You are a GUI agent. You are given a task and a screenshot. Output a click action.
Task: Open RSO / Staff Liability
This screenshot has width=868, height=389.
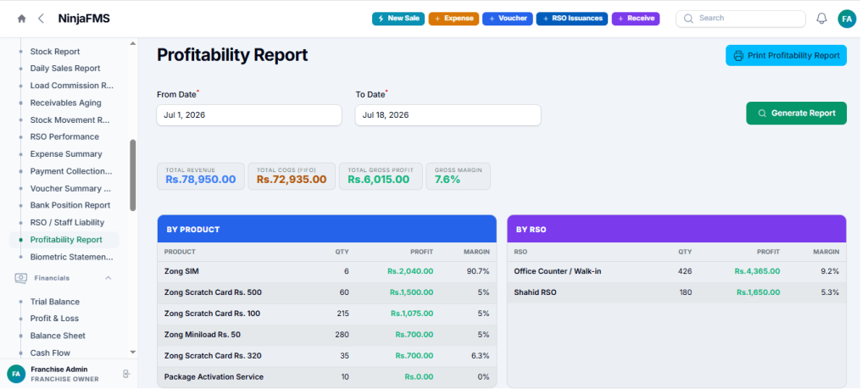click(x=67, y=222)
